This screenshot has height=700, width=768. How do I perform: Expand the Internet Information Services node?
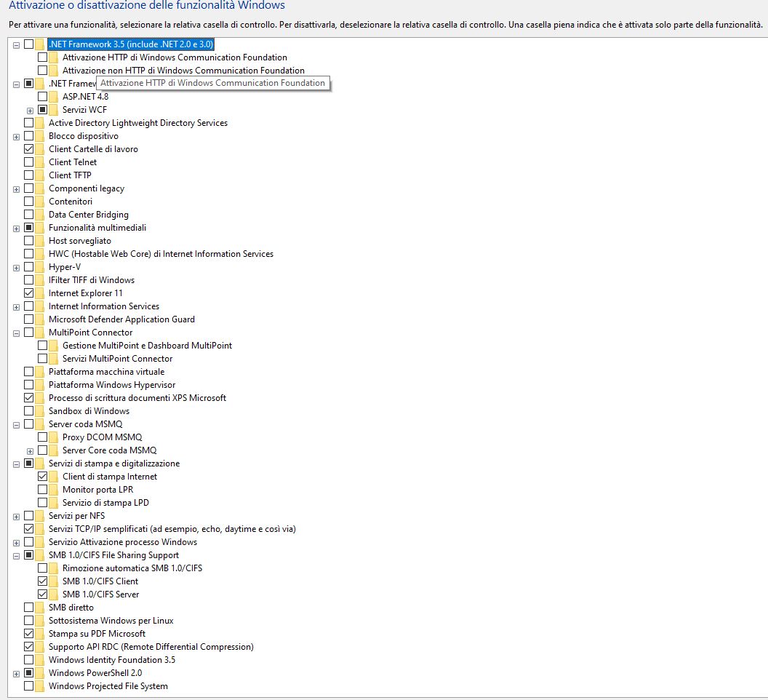pyautogui.click(x=16, y=307)
